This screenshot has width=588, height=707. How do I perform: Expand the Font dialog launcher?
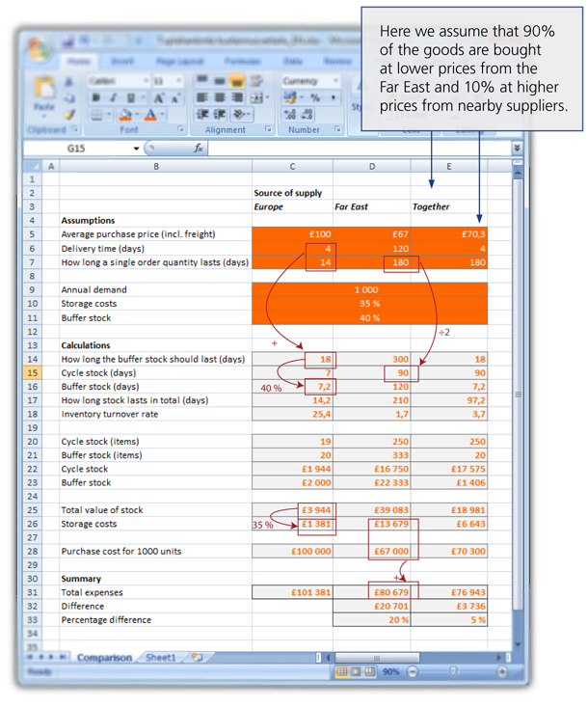click(180, 129)
